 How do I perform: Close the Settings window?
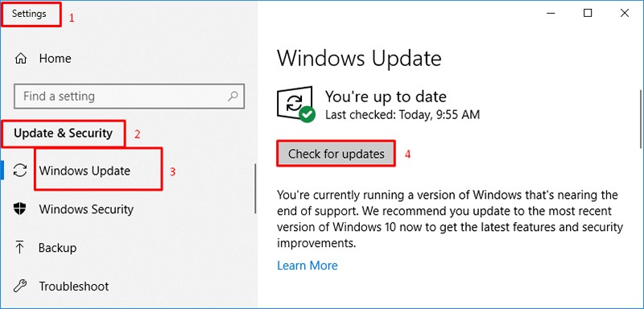(x=625, y=14)
